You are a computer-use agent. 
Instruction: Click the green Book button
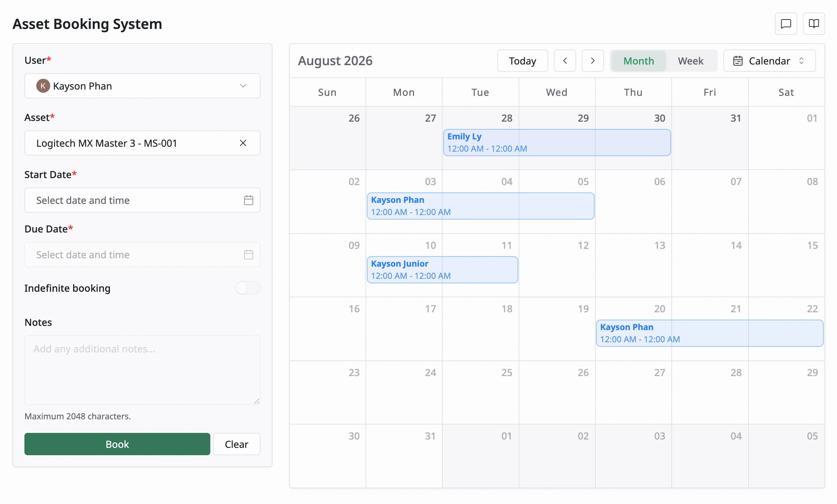coord(117,444)
